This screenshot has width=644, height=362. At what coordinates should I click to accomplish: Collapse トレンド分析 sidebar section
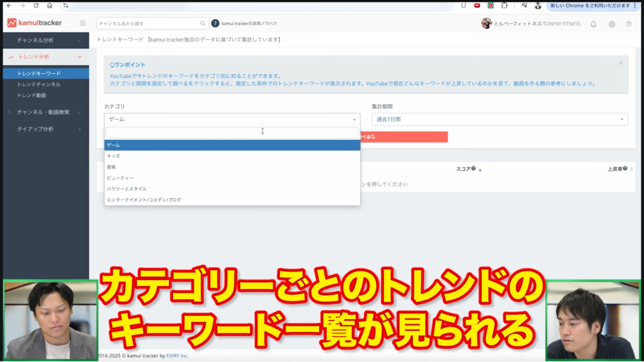point(46,57)
